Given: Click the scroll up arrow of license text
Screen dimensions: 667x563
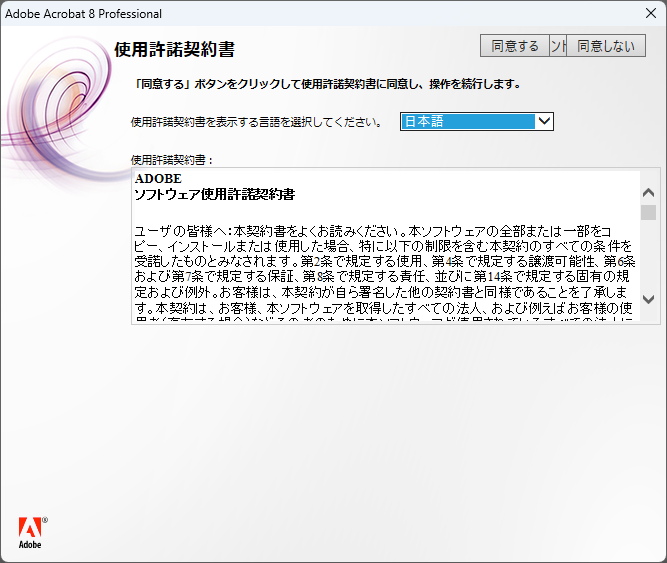Looking at the screenshot, I should 648,193.
